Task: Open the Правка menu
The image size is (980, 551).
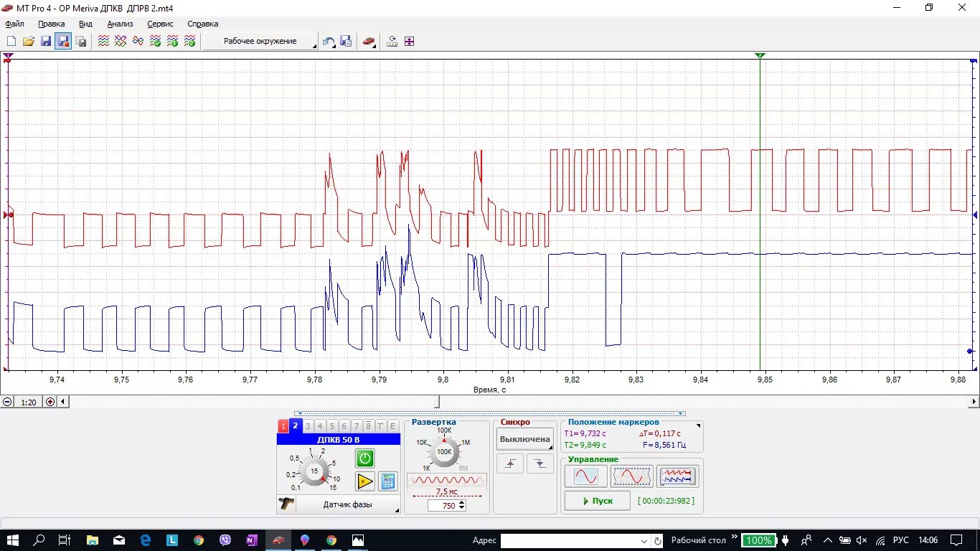Action: 51,24
